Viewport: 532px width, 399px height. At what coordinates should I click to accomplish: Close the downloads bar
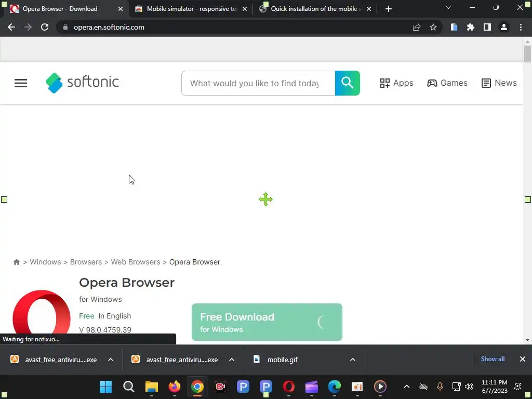point(523,359)
